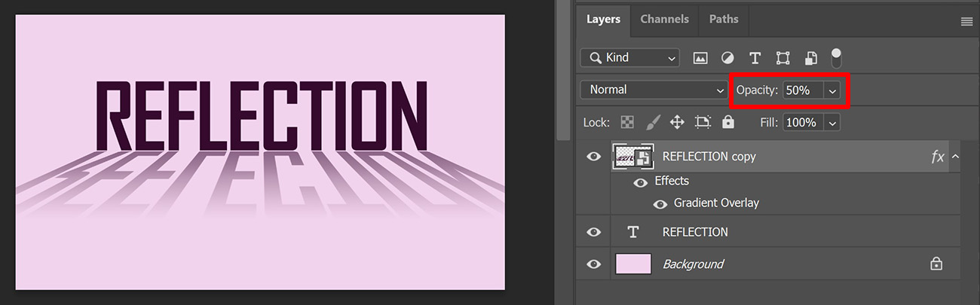This screenshot has width=980, height=305.
Task: Collapse effects of REFLECTION copy layer
Action: [956, 157]
